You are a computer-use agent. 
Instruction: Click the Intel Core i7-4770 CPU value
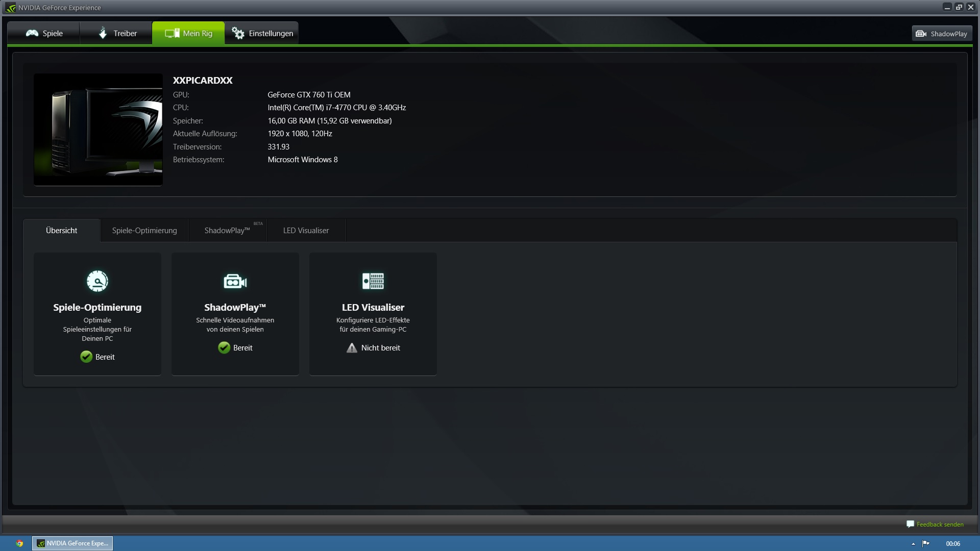click(x=337, y=108)
